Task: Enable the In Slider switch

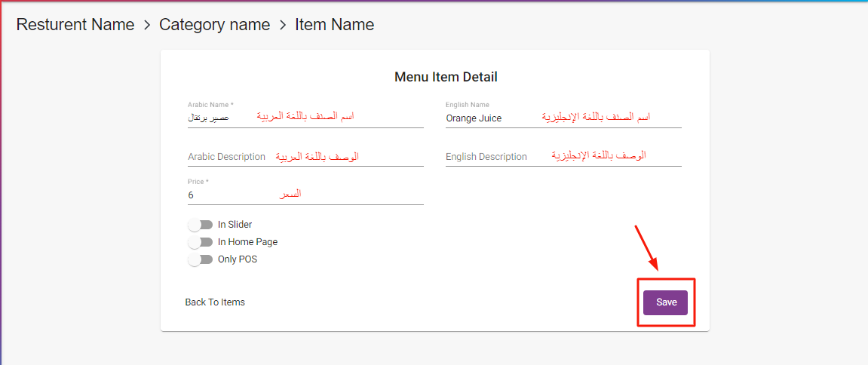Action: [x=200, y=225]
